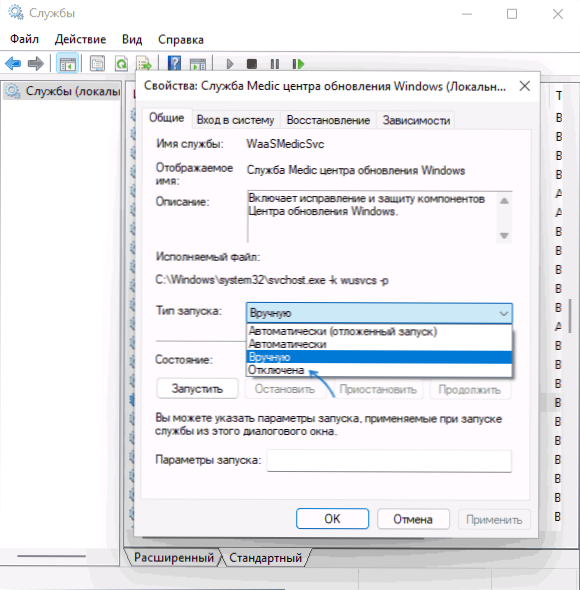Image resolution: width=580 pixels, height=590 pixels.
Task: Click the Приостановить button
Action: [378, 389]
